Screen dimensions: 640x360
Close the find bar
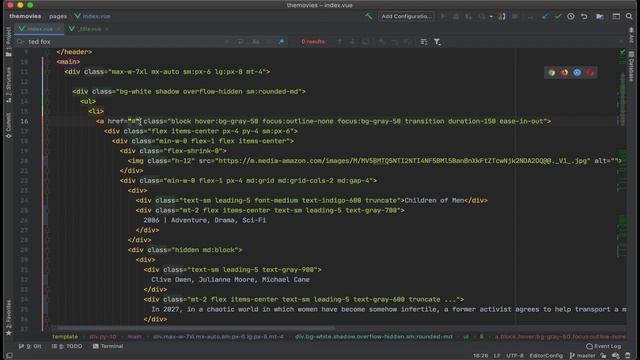point(621,42)
